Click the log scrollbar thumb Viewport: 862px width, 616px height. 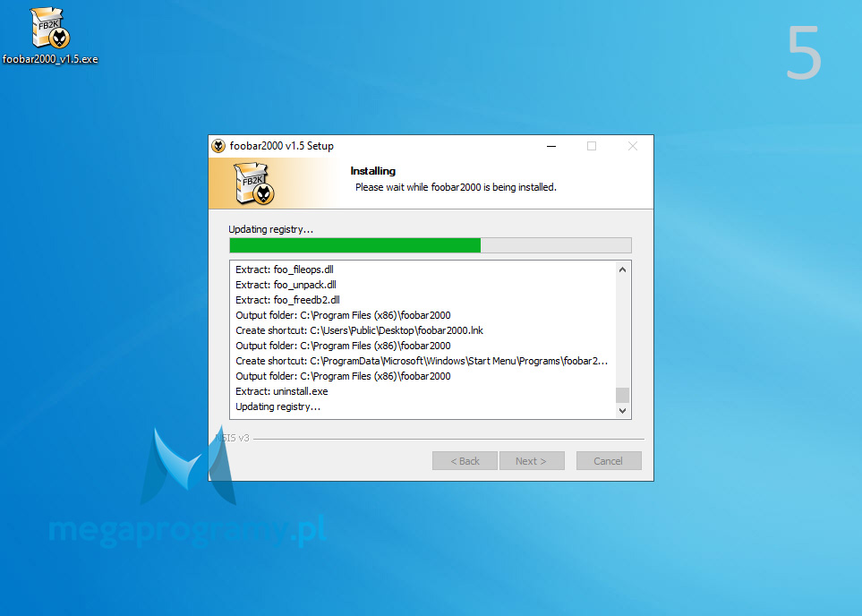point(622,395)
